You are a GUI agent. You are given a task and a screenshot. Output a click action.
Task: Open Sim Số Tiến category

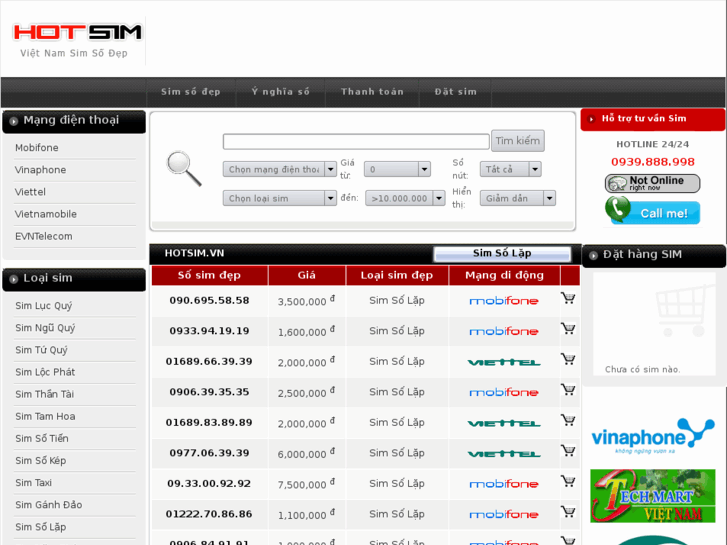(42, 439)
